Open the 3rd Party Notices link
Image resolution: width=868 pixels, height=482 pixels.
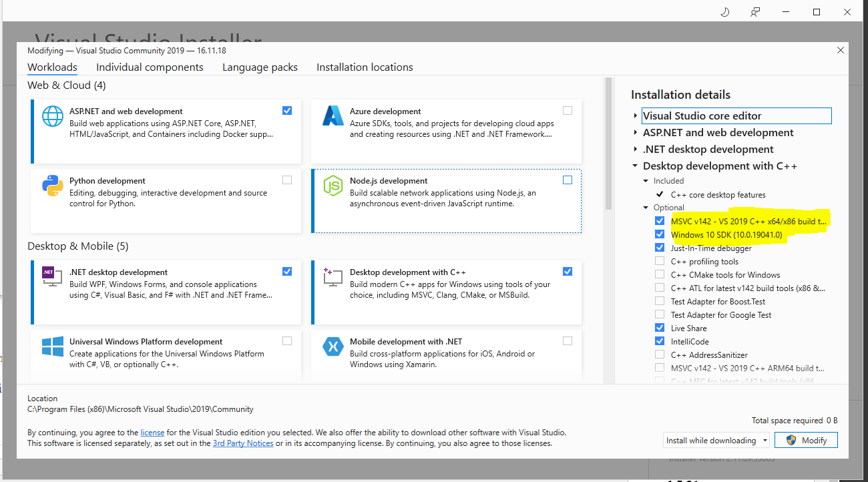point(243,443)
